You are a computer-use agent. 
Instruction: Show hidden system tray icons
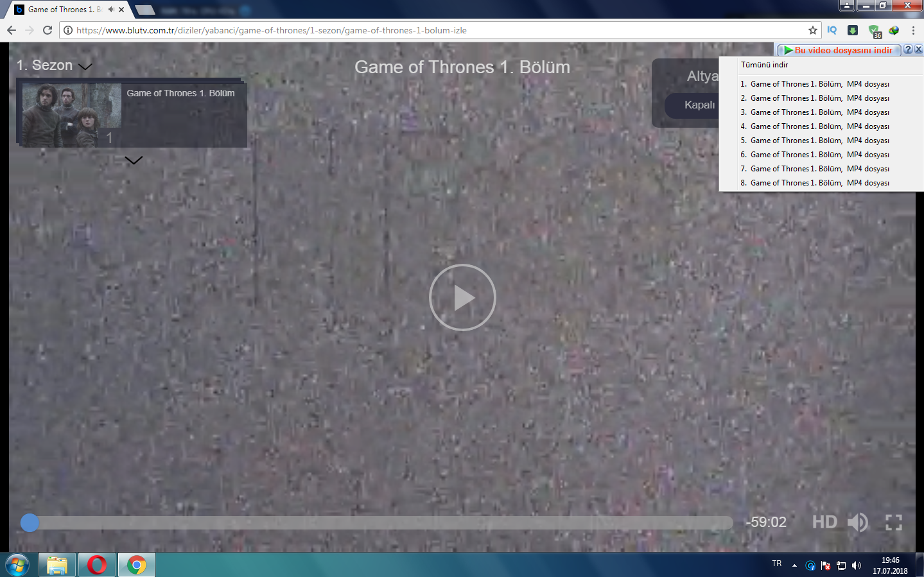point(794,565)
